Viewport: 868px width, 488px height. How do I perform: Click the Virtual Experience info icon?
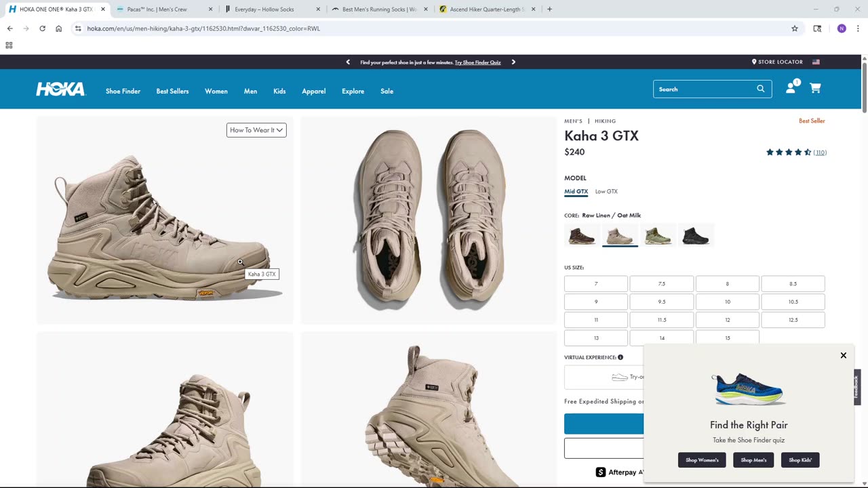click(620, 357)
